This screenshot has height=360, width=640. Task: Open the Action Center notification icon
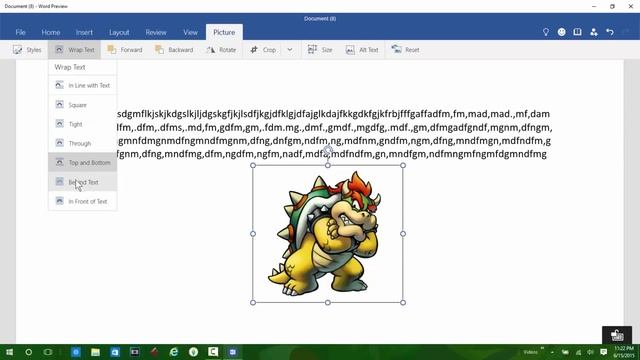click(x=603, y=352)
